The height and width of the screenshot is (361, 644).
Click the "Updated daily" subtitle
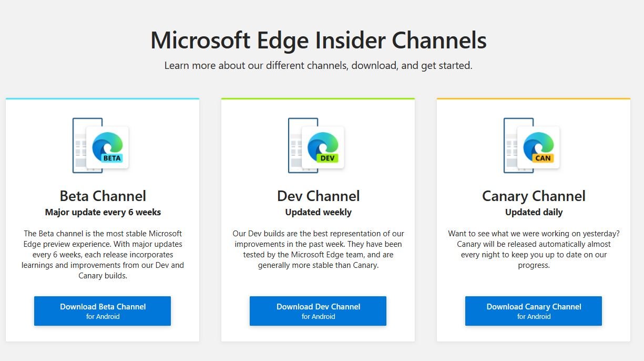[x=534, y=213]
